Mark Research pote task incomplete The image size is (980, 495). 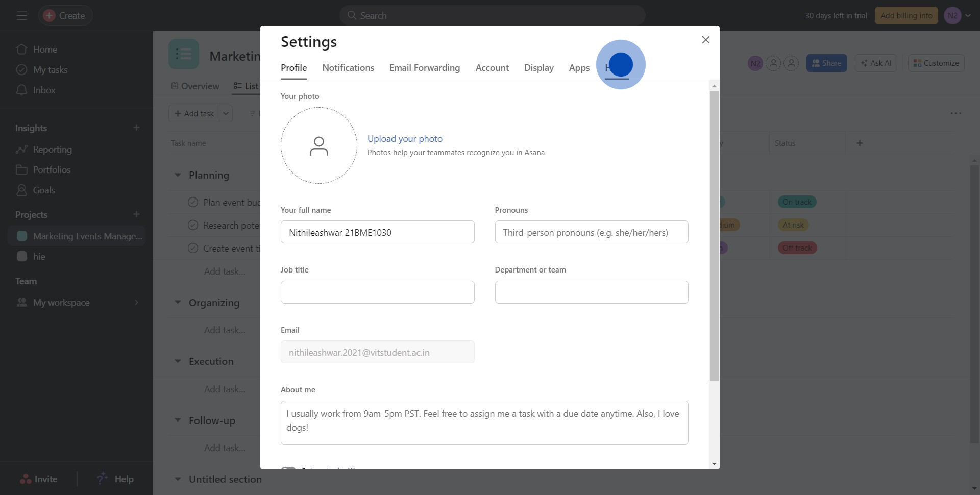coord(193,225)
